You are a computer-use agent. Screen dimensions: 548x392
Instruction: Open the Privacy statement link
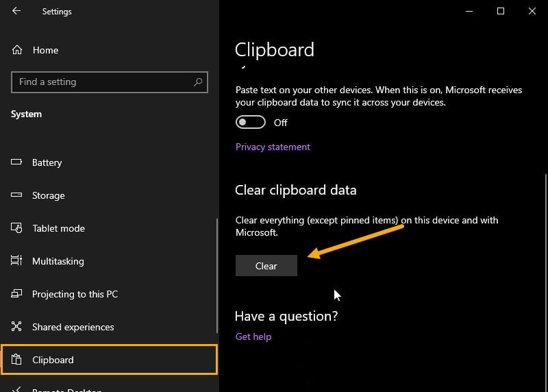click(273, 147)
